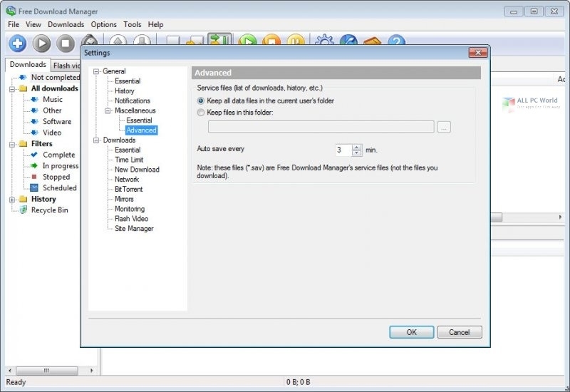The width and height of the screenshot is (570, 392).
Task: Open the File menu
Action: (14, 24)
